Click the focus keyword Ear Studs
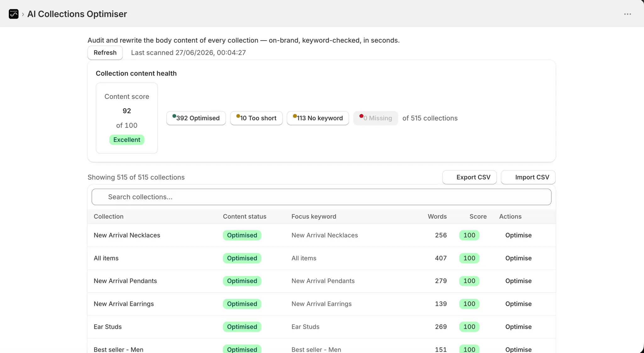The height and width of the screenshot is (353, 644). [305, 327]
